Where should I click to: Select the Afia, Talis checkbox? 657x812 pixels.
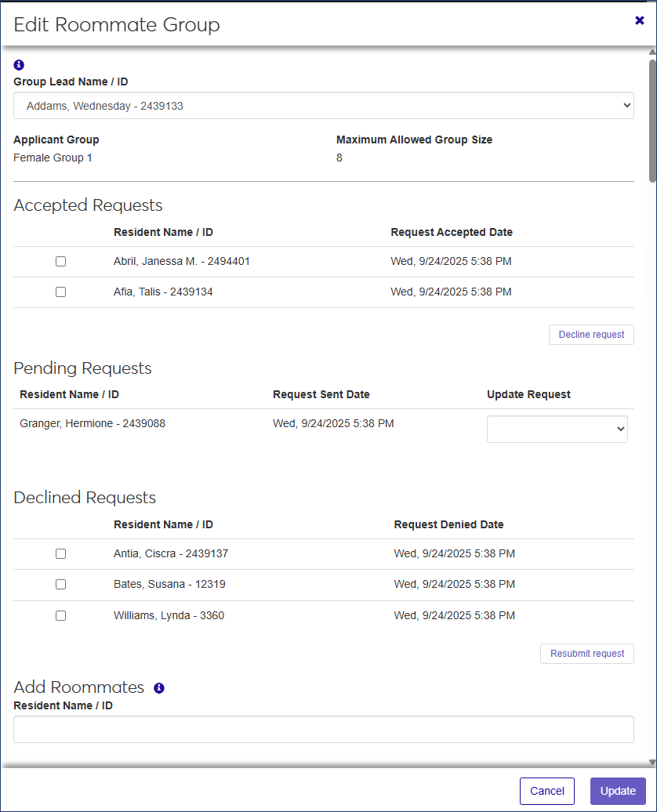pos(60,292)
